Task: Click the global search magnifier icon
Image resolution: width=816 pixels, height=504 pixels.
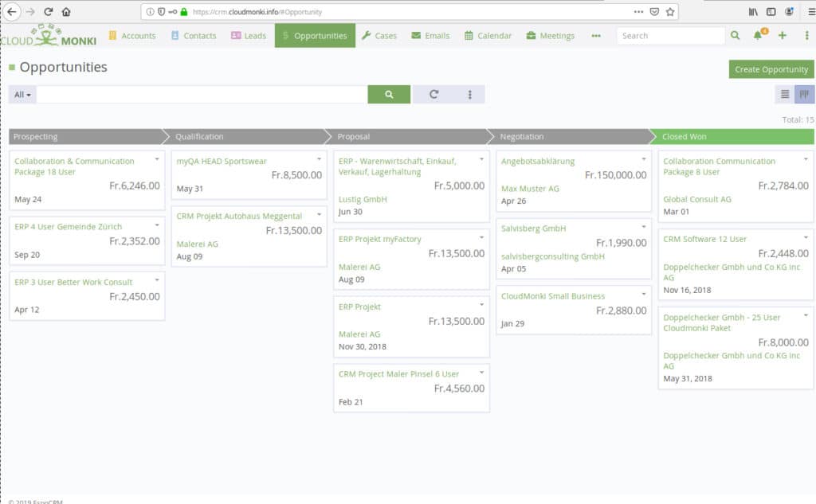Action: pyautogui.click(x=735, y=35)
